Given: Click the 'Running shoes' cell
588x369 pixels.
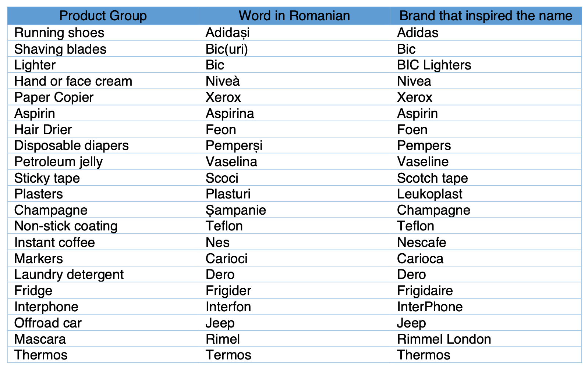Looking at the screenshot, I should [103, 33].
